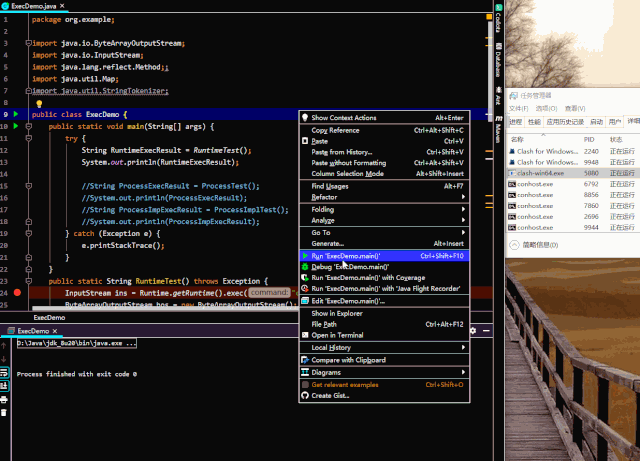This screenshot has width=640, height=461.
Task: Collapse the import block fold on line 3
Action: 29,43
